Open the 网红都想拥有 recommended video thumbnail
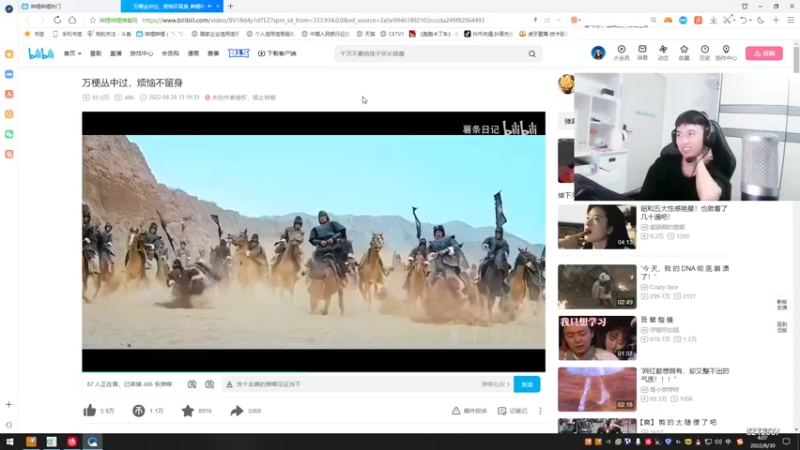The height and width of the screenshot is (450, 800). pos(597,389)
